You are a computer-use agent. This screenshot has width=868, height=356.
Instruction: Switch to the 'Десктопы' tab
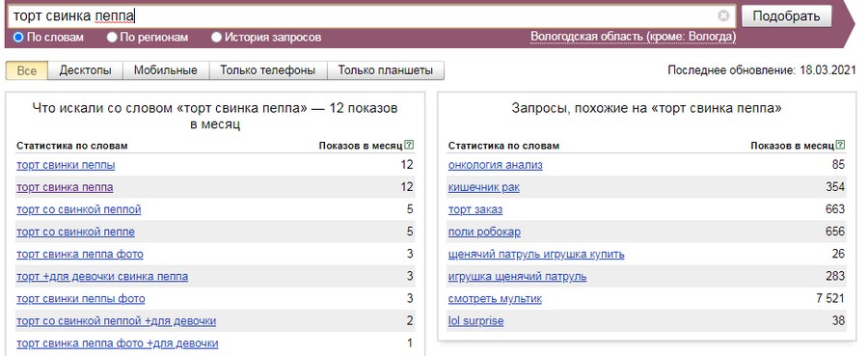pyautogui.click(x=85, y=70)
